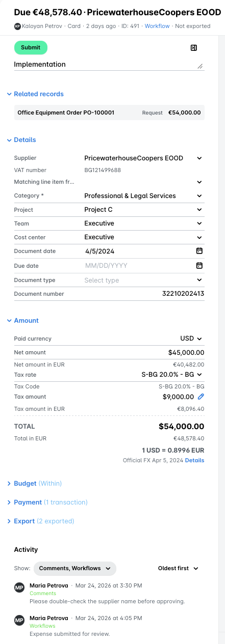
Task: Click Maria Petrova avatar on Comments entry
Action: pyautogui.click(x=19, y=588)
